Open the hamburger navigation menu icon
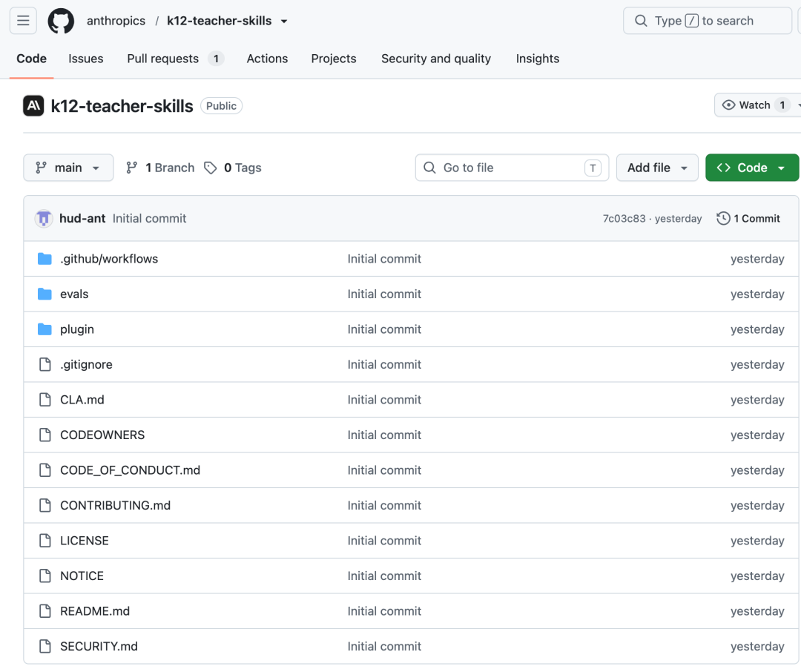This screenshot has height=672, width=801. [x=23, y=21]
